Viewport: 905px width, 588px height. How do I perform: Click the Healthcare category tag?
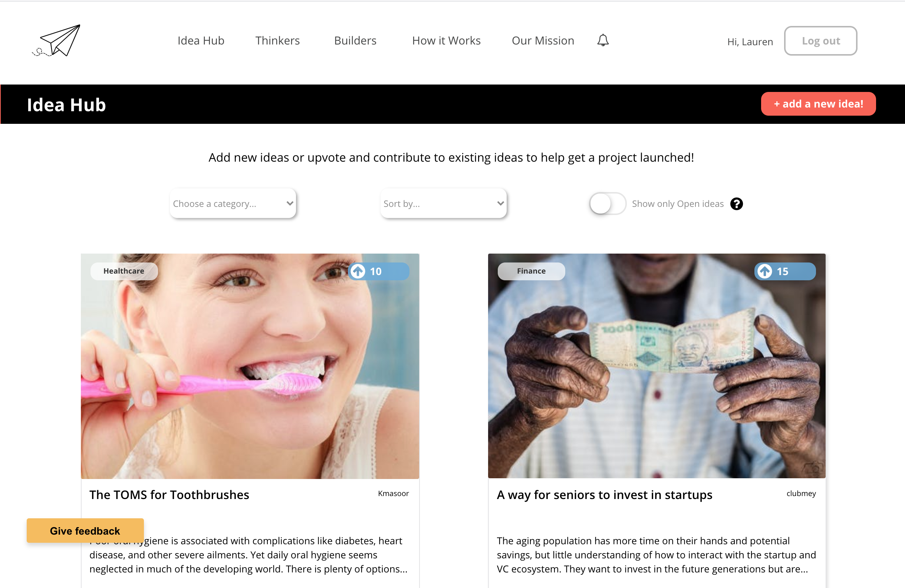pos(124,271)
